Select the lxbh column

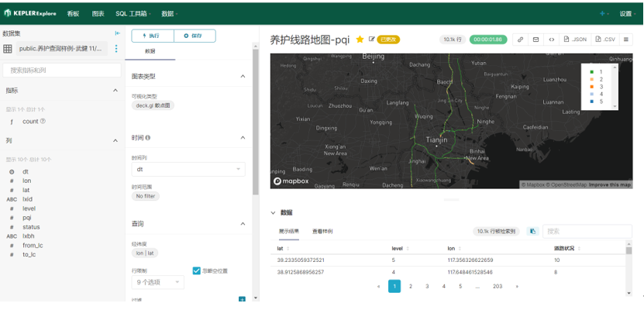tap(29, 236)
